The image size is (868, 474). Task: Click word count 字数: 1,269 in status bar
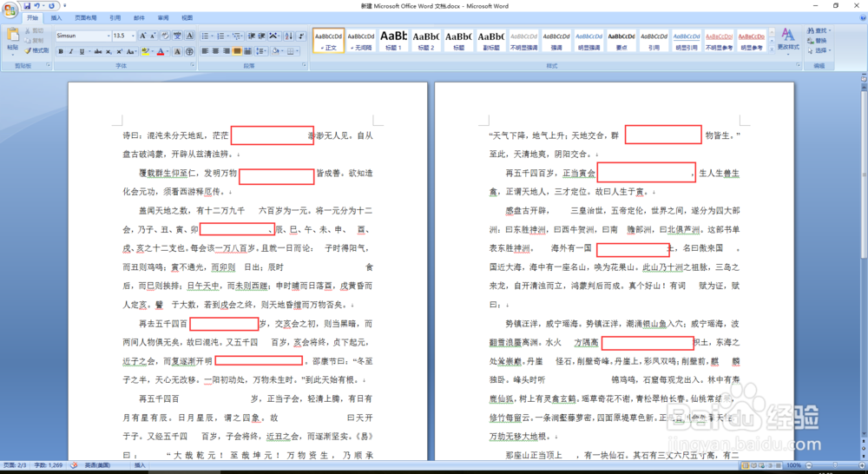tap(49, 465)
